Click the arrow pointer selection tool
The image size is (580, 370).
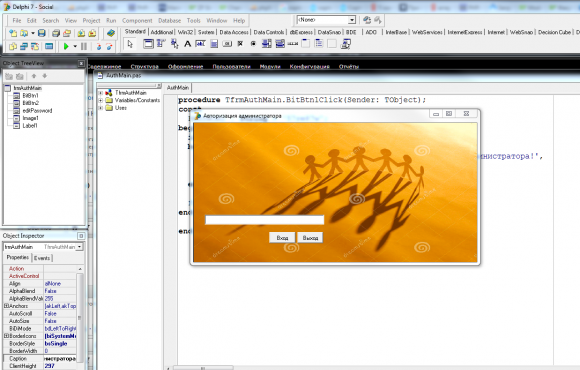tap(130, 44)
